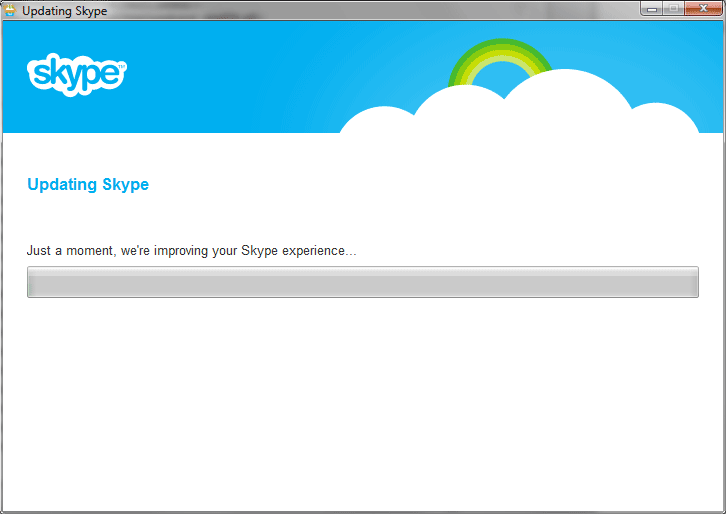Minimize the Updating Skype window

click(652, 9)
